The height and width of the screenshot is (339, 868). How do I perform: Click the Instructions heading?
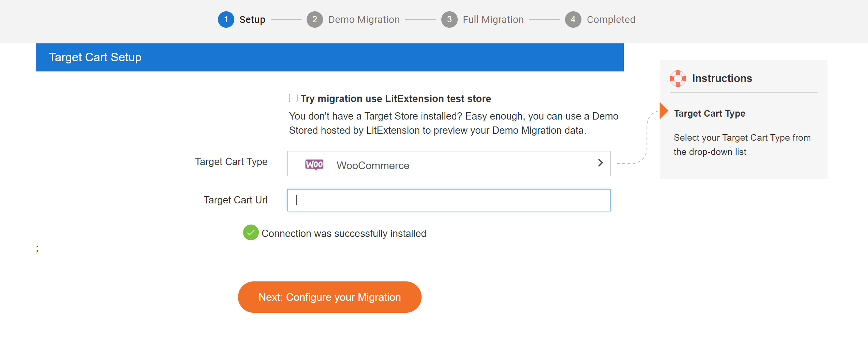pyautogui.click(x=722, y=78)
